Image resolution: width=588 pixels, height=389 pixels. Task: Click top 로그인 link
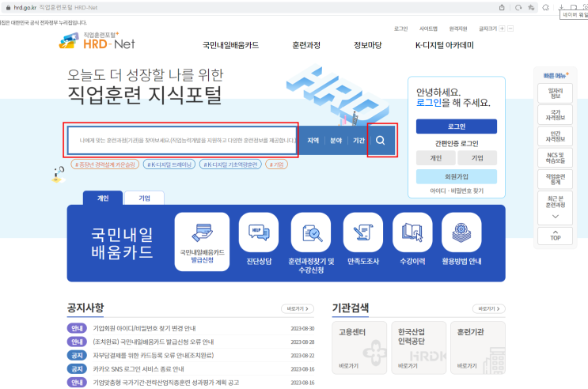tap(400, 28)
